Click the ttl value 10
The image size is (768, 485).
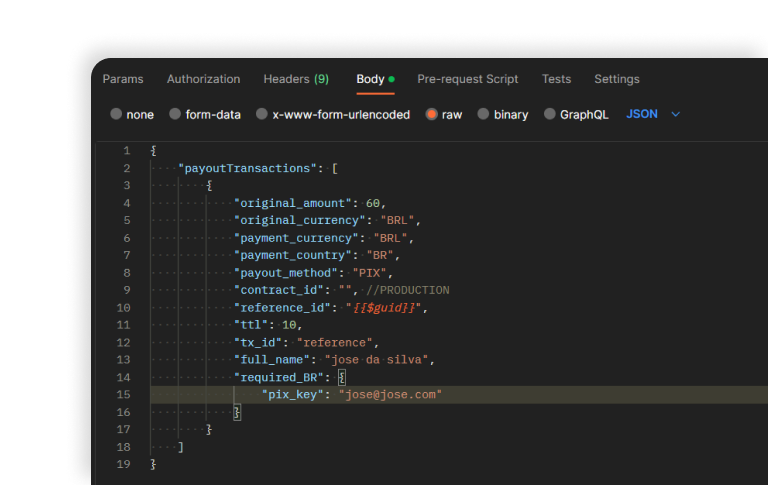coord(289,325)
